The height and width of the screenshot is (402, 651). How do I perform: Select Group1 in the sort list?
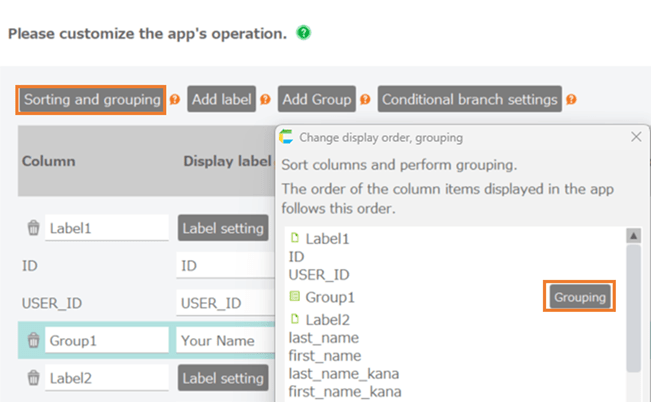tap(329, 297)
